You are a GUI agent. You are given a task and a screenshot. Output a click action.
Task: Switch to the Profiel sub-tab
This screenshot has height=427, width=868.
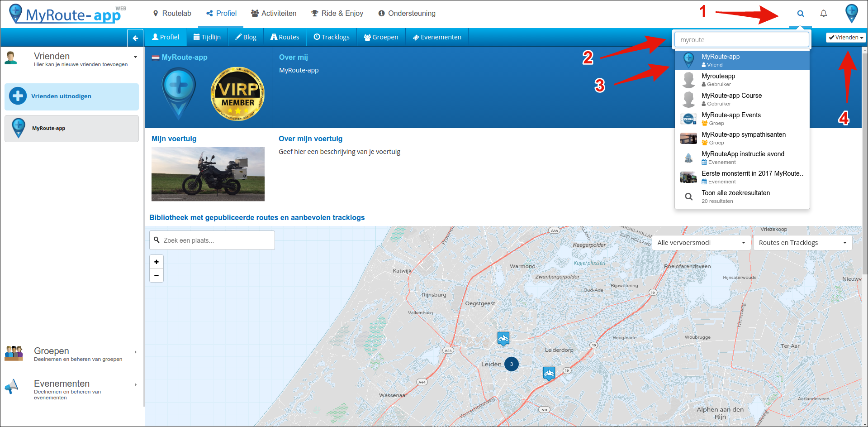tap(165, 37)
